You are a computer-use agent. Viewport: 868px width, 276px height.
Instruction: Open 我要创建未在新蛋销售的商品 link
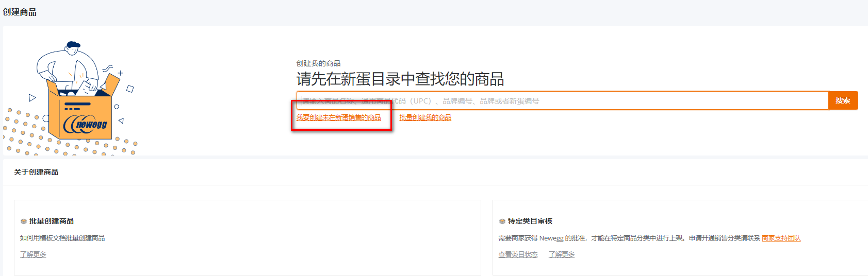pyautogui.click(x=338, y=118)
